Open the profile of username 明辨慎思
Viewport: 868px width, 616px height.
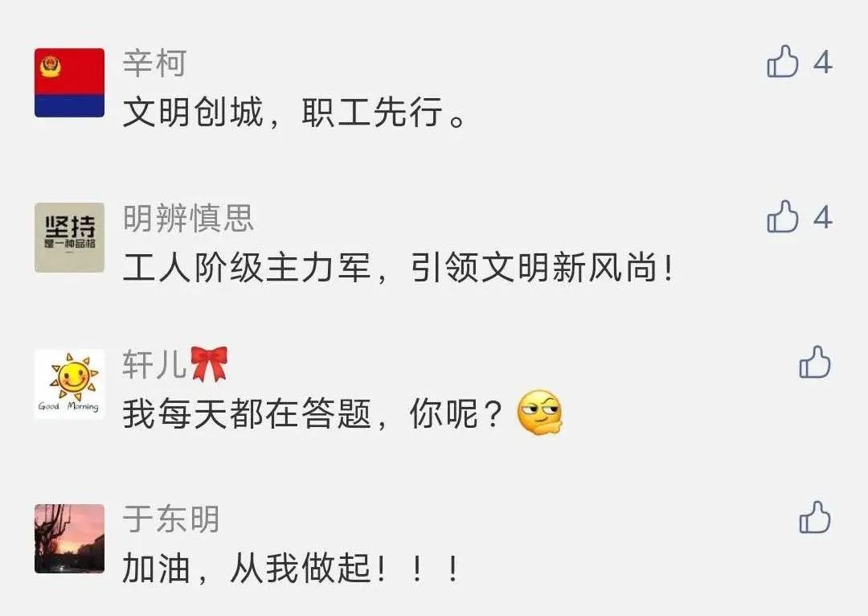click(188, 218)
